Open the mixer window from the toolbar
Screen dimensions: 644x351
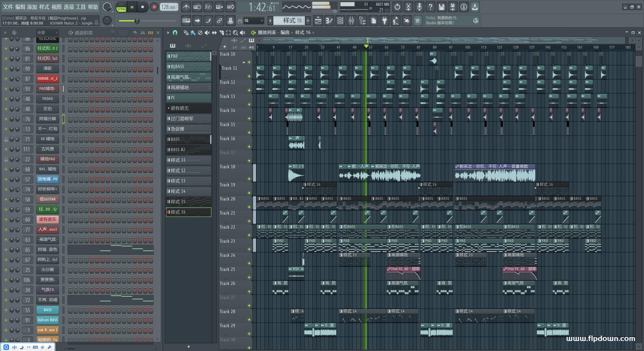[x=351, y=21]
